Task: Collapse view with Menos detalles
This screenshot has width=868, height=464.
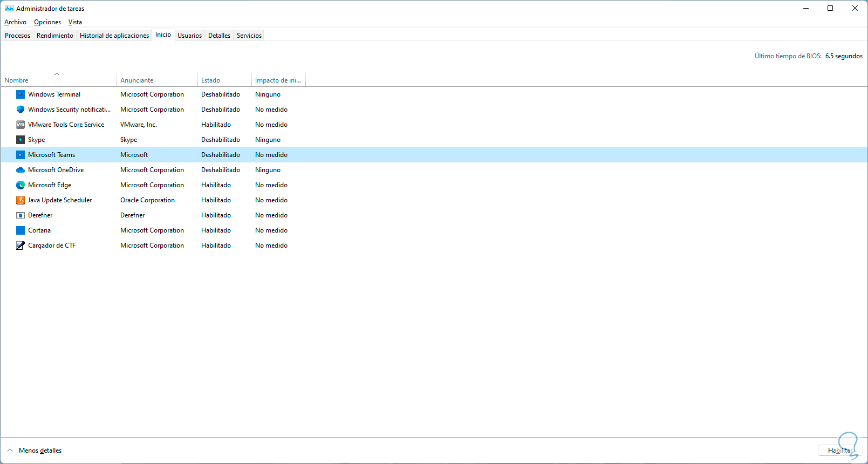Action: click(35, 451)
